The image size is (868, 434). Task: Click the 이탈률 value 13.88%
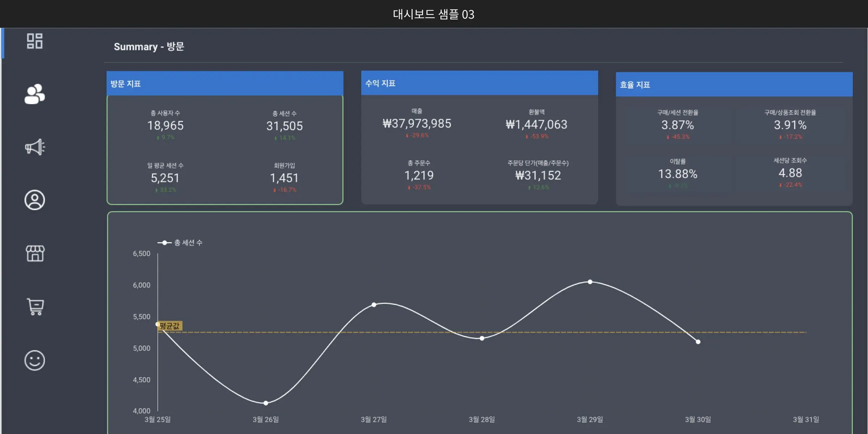[678, 174]
